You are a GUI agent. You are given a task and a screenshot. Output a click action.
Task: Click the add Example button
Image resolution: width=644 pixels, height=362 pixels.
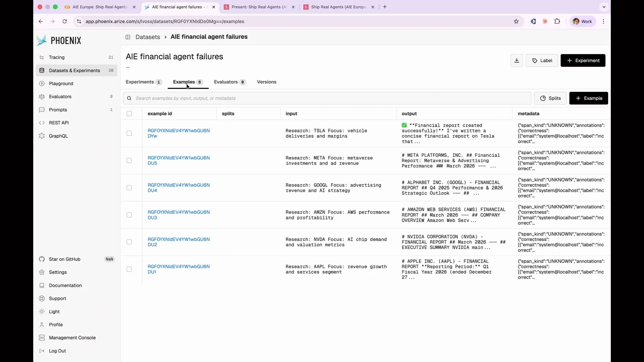(589, 98)
